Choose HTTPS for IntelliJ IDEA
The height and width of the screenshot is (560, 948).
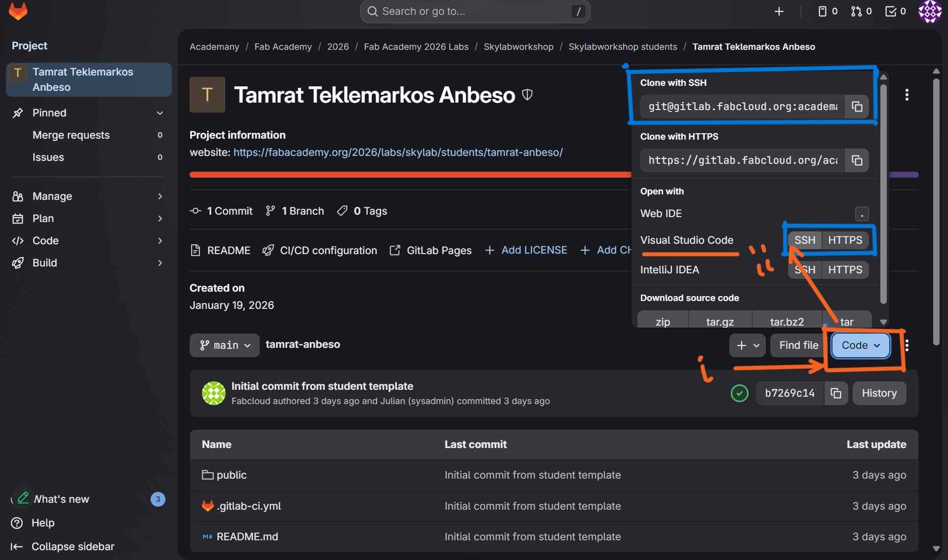pos(845,270)
